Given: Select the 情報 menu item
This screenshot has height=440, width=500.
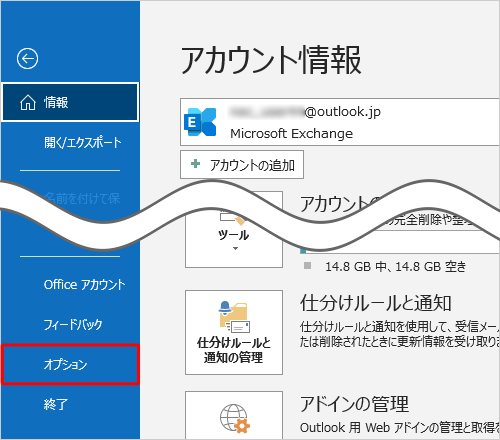Looking at the screenshot, I should click(70, 102).
